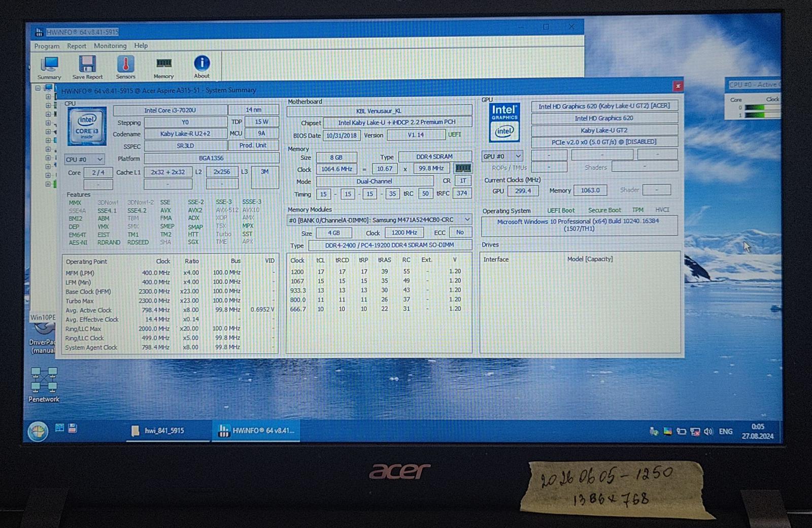This screenshot has height=528, width=812.
Task: Close the System Summary window
Action: [x=678, y=86]
